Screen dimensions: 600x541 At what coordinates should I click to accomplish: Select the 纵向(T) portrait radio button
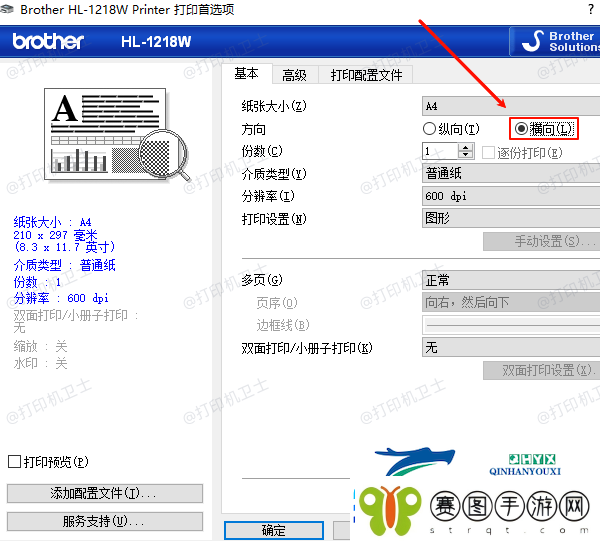[x=429, y=129]
